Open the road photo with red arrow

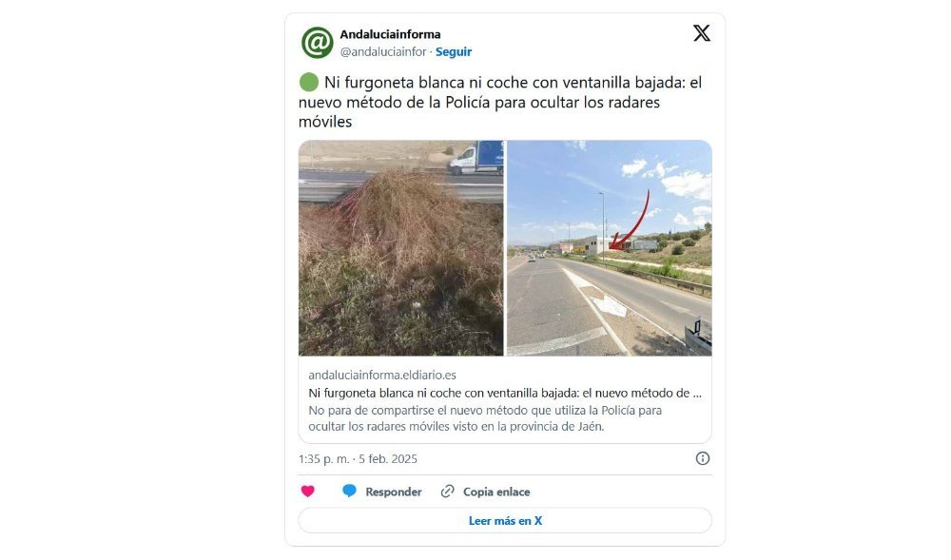tap(609, 248)
